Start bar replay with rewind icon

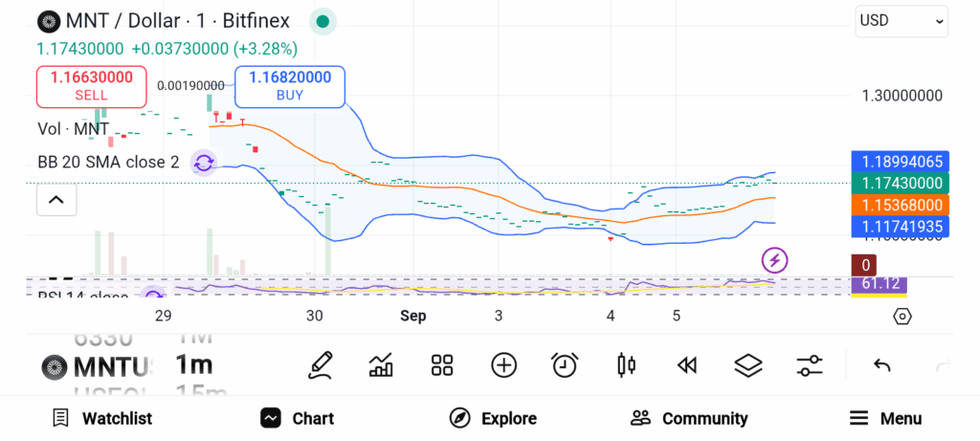[687, 365]
